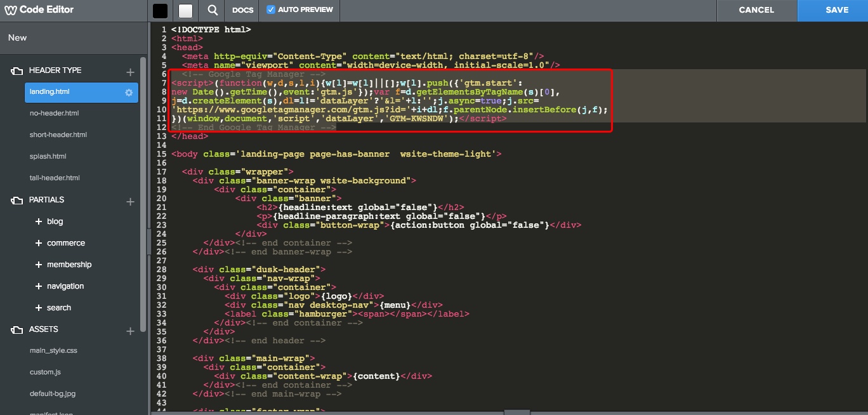Click the Weebly logo icon
Screen dimensions: 868x415
tap(10, 10)
